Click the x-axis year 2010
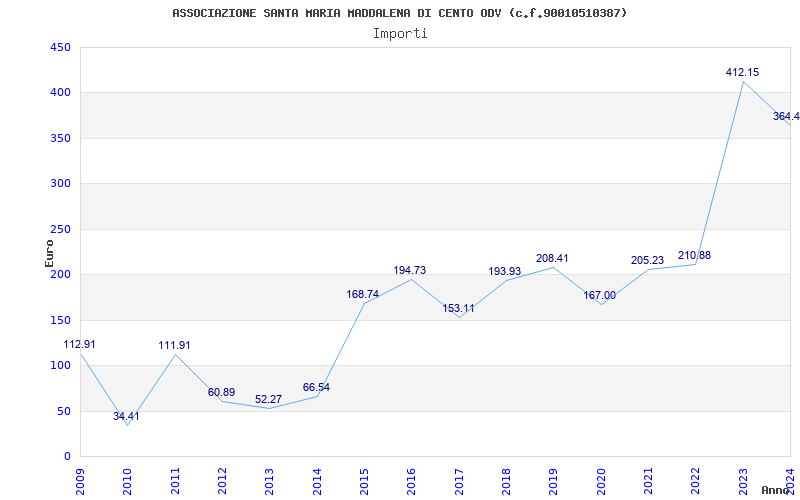800x500 pixels. (128, 481)
